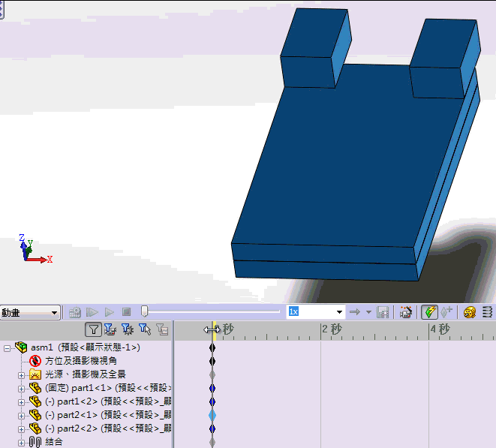This screenshot has width=496, height=448.
Task: Select (-) part2<1> tree item
Action: point(108,415)
